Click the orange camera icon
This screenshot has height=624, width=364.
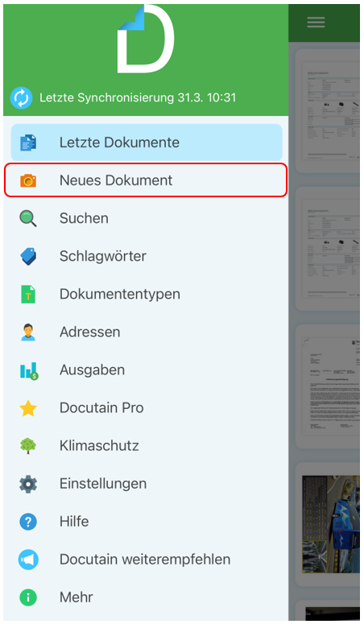[x=28, y=180]
